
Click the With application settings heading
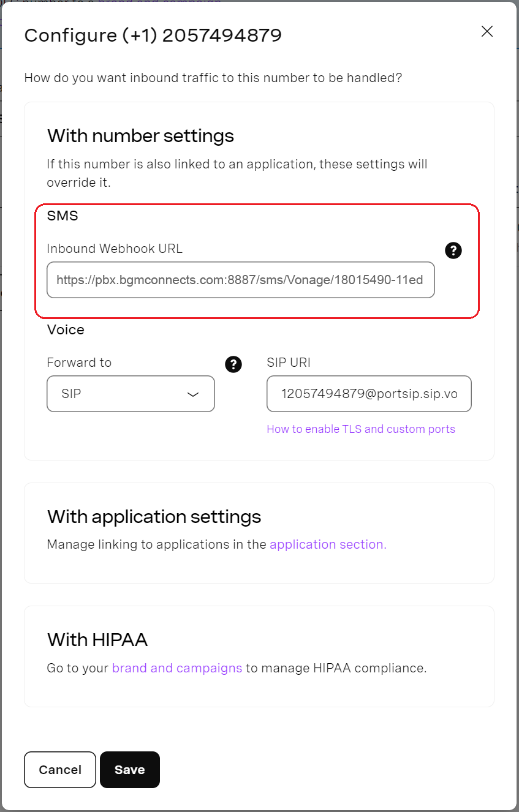(x=154, y=517)
